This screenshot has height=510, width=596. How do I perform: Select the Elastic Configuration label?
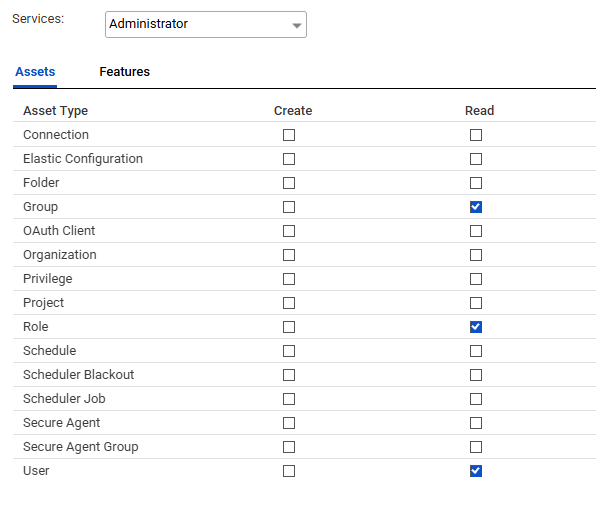point(83,159)
